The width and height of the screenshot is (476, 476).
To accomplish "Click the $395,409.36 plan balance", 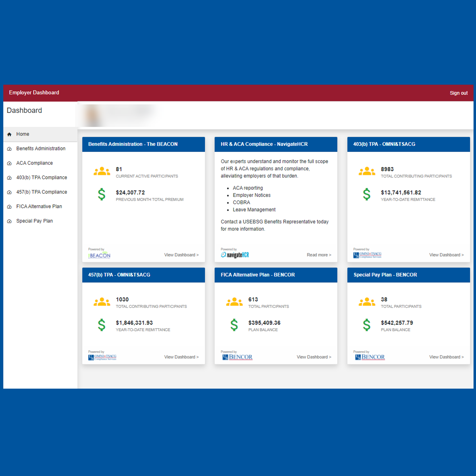I will coord(264,323).
